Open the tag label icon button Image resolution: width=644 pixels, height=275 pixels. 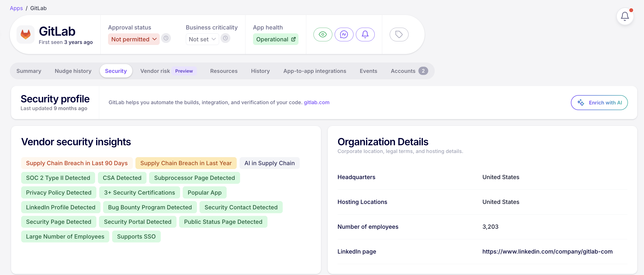pyautogui.click(x=399, y=34)
